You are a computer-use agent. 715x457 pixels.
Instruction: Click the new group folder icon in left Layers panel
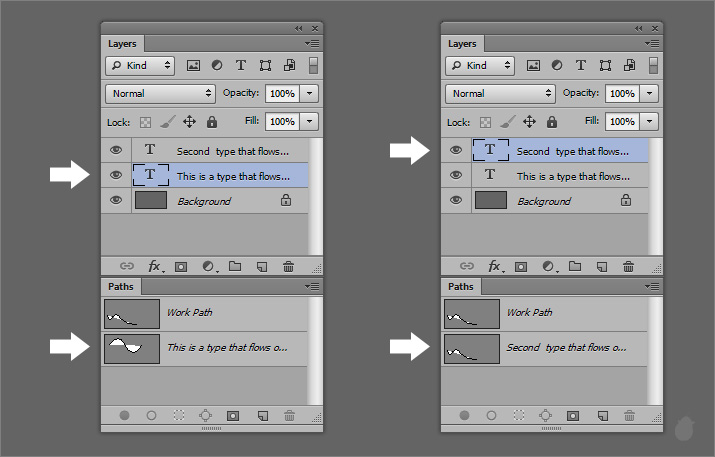[235, 267]
